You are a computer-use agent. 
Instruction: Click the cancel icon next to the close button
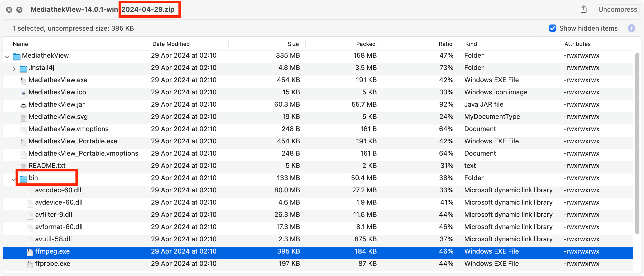tap(19, 10)
